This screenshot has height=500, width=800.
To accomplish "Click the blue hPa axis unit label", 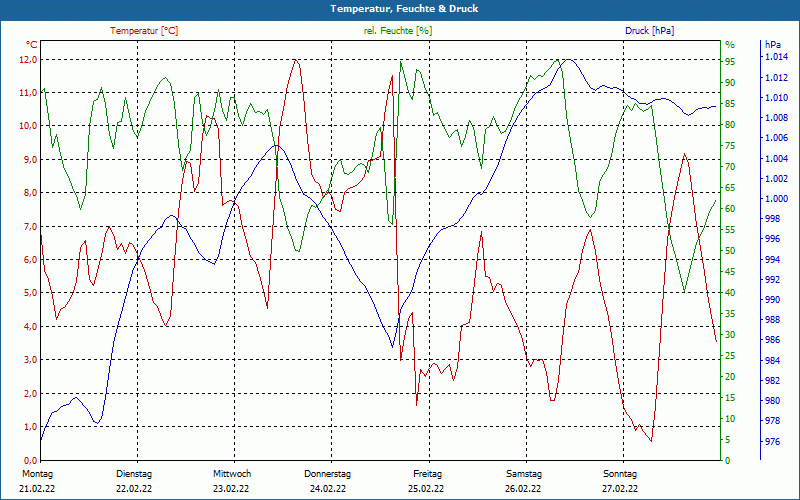I will pos(773,45).
